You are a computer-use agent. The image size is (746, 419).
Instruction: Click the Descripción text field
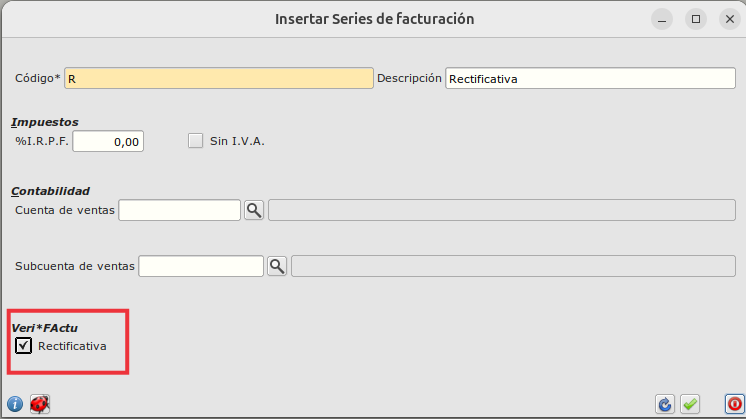pos(590,78)
